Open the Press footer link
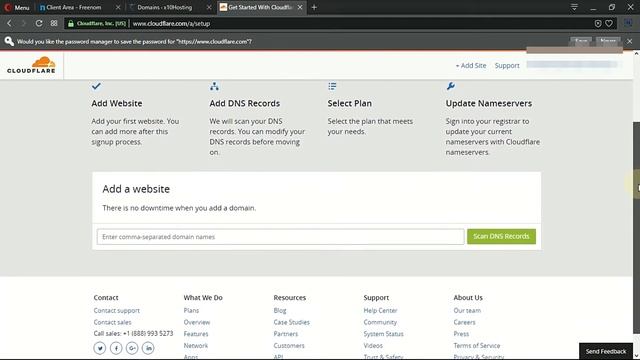This screenshot has width=640, height=360. (x=461, y=334)
